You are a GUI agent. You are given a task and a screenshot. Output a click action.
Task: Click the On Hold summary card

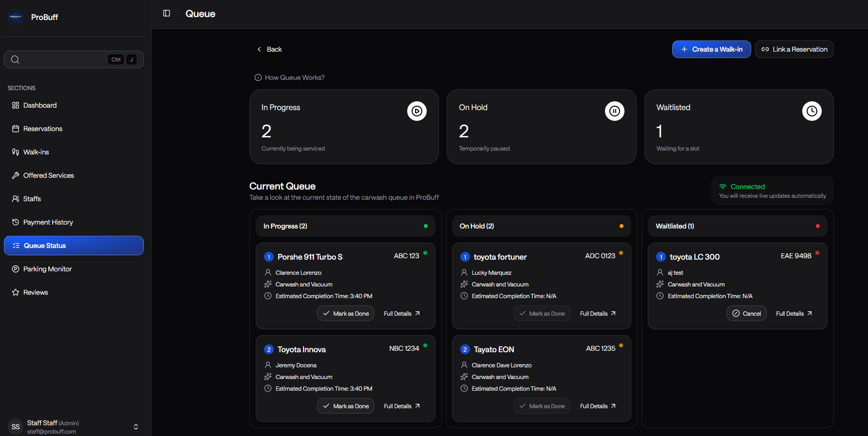[x=542, y=127]
